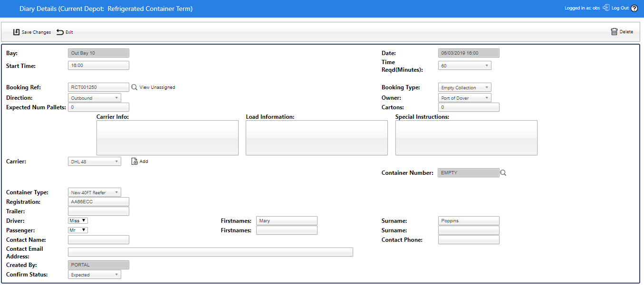644x285 pixels.
Task: Click the Log Out door icon
Action: (606, 8)
